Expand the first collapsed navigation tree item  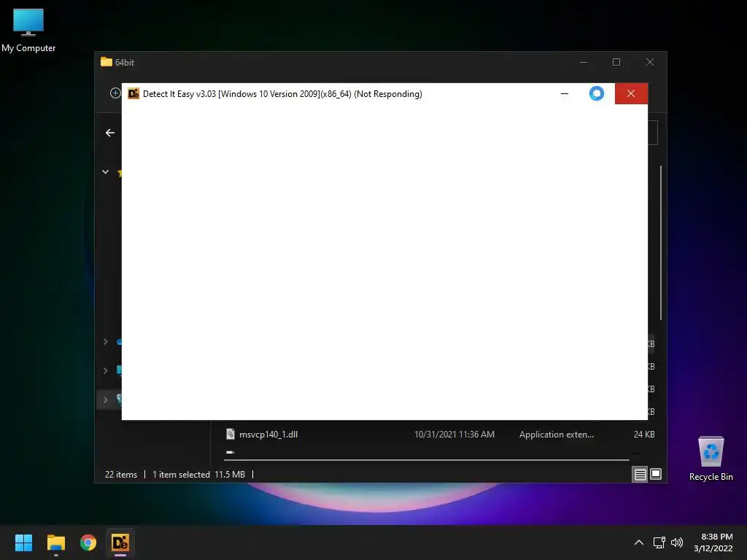pyautogui.click(x=105, y=341)
